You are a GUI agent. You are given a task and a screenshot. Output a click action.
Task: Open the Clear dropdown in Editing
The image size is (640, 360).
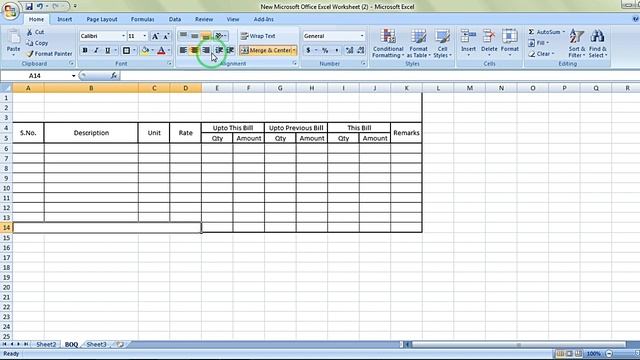point(541,53)
